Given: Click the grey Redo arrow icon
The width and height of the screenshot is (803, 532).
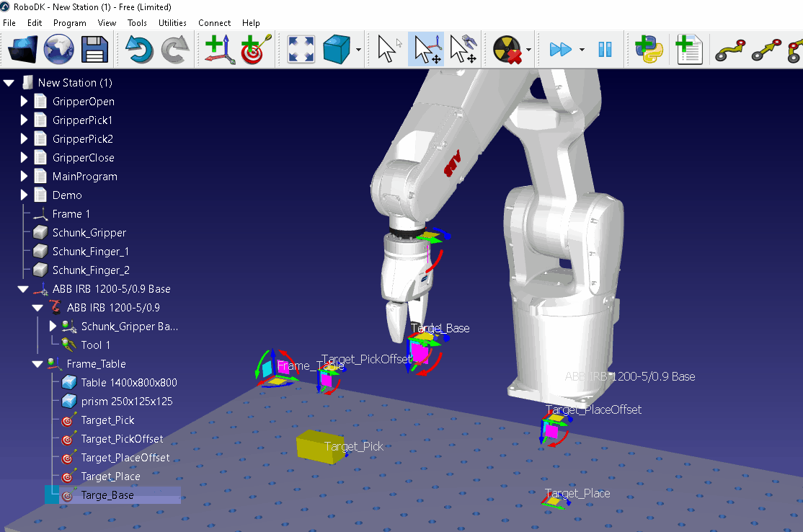Looking at the screenshot, I should coord(175,49).
